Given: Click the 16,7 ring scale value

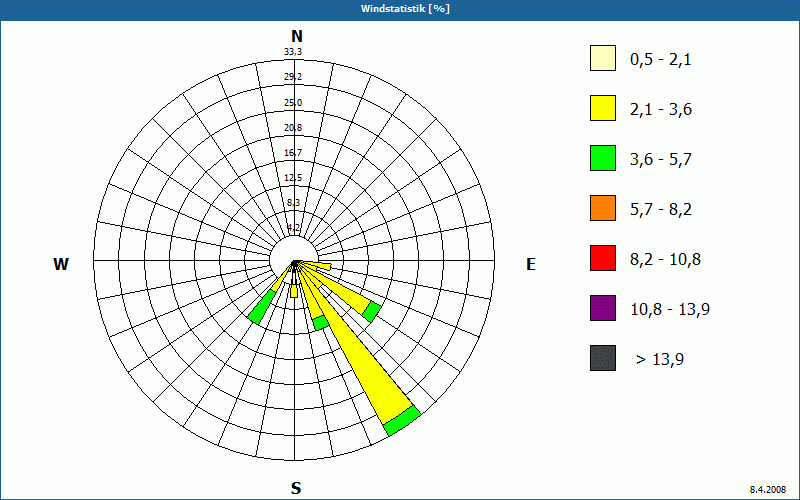Looking at the screenshot, I should [x=293, y=153].
